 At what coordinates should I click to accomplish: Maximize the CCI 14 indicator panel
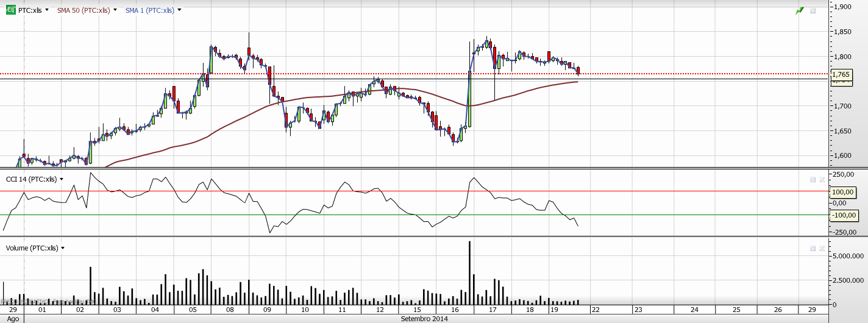coord(813,179)
